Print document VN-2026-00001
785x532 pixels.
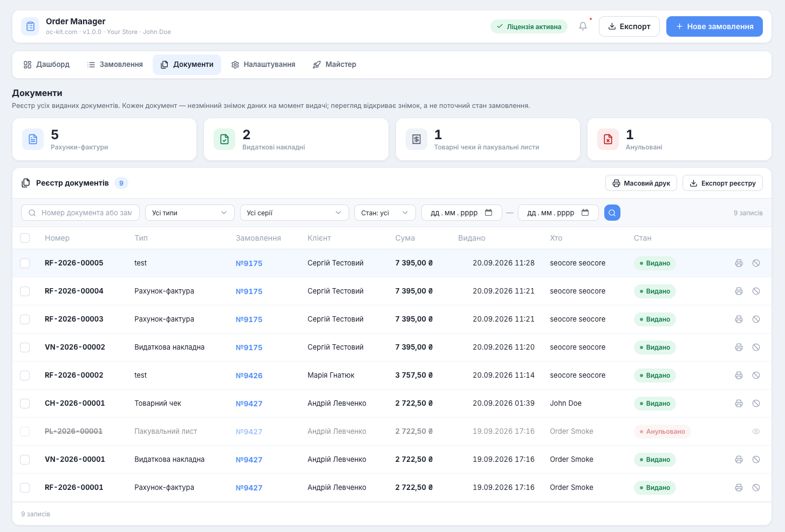[739, 460]
